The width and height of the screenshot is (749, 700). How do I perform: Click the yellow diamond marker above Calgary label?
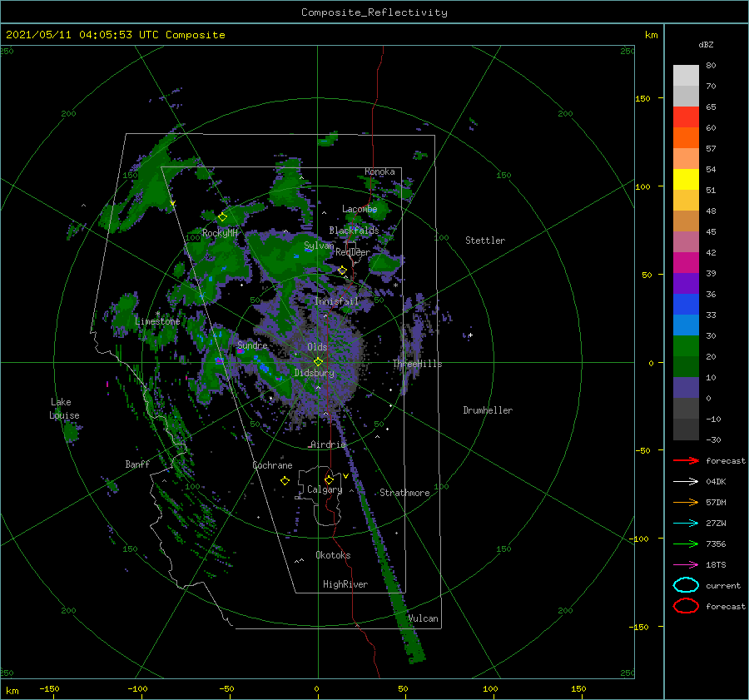(x=329, y=479)
